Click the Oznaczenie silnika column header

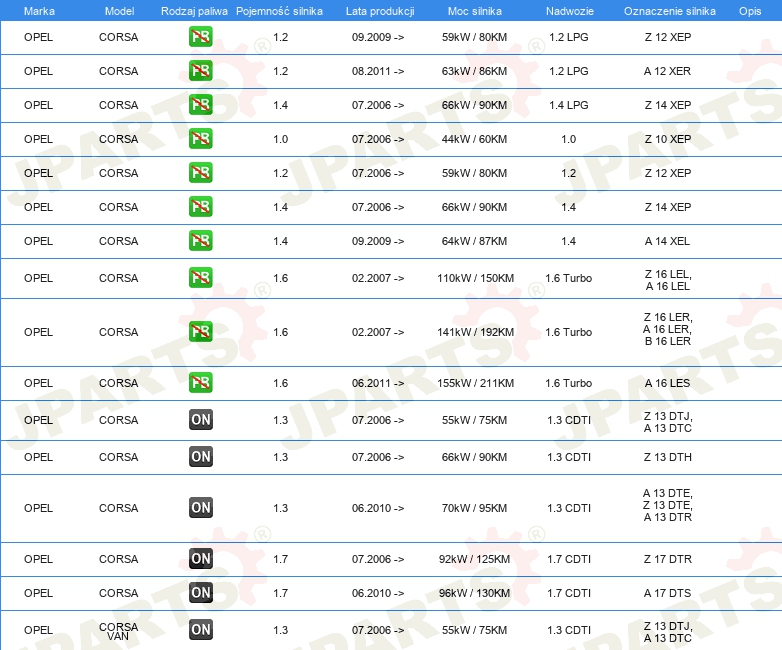coord(670,11)
